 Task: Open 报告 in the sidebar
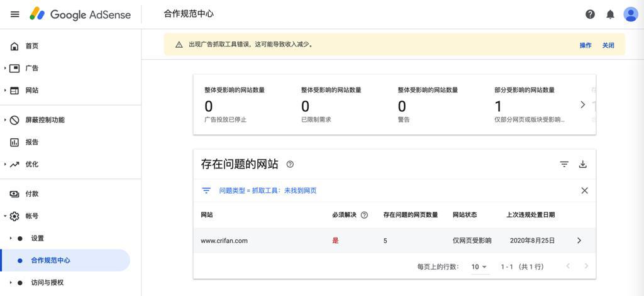(31, 142)
